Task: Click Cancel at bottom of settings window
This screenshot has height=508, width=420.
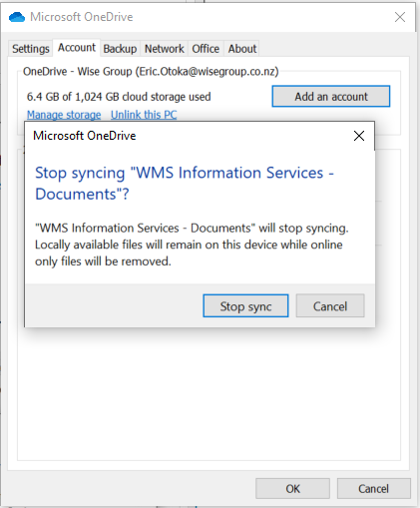Action: click(374, 488)
